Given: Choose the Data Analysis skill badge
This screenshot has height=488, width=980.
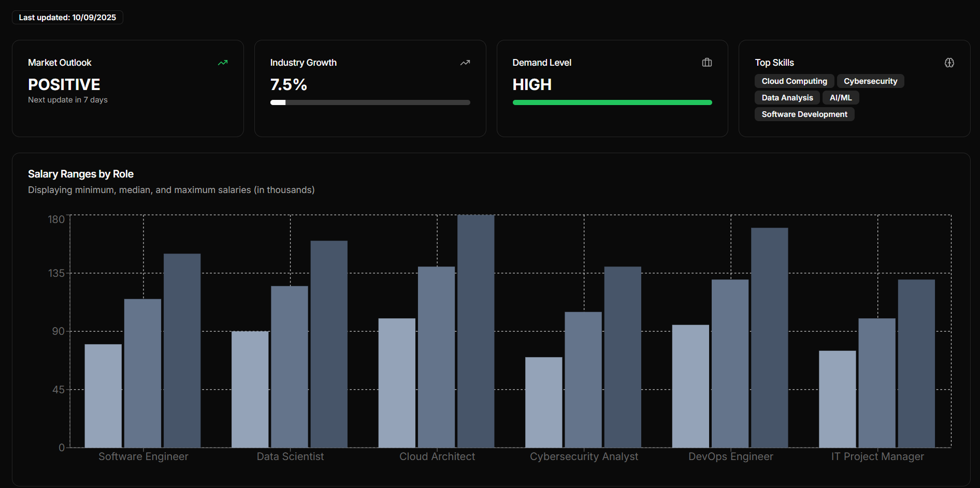Looking at the screenshot, I should click(x=787, y=98).
